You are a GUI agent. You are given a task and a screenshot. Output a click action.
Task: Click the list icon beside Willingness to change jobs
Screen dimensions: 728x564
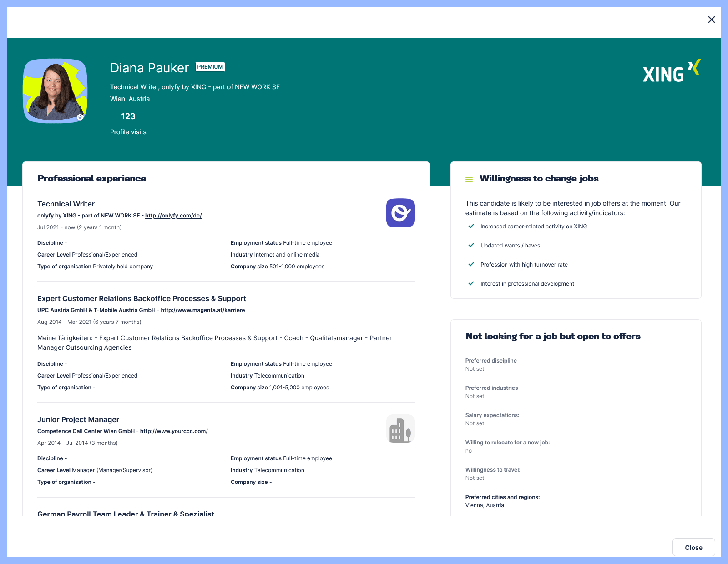point(469,179)
